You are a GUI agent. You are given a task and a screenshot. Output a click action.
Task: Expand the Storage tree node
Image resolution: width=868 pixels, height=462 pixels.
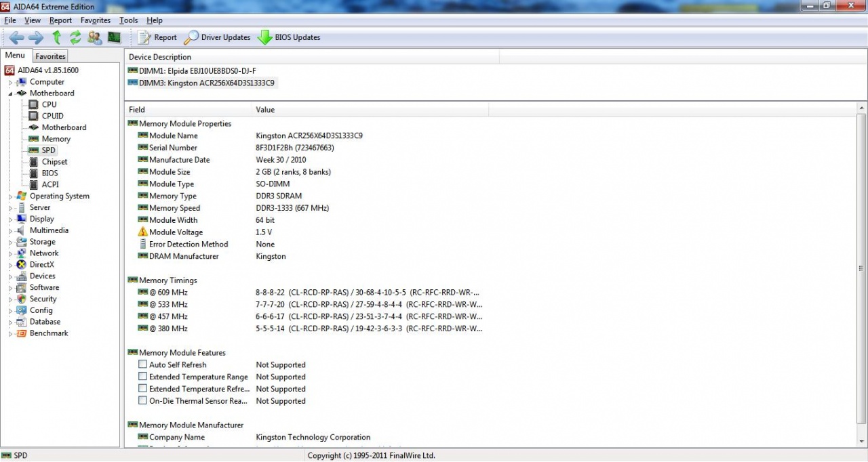pos(10,243)
